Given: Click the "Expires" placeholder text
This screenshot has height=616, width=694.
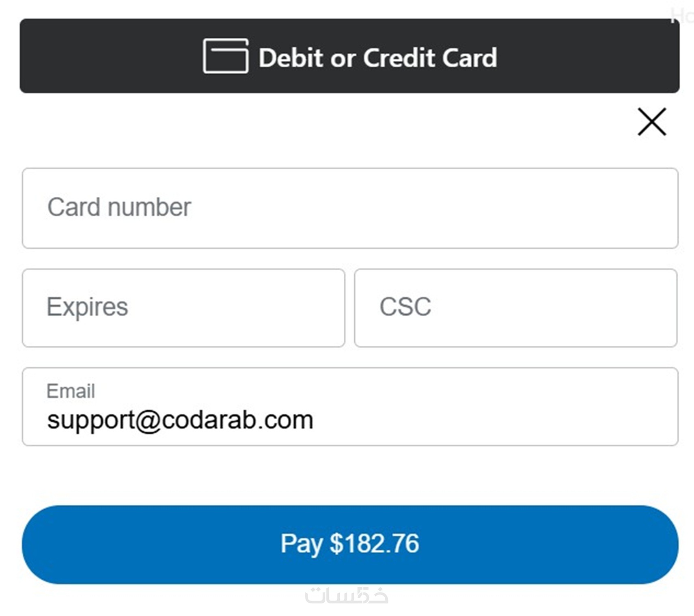Looking at the screenshot, I should (x=87, y=307).
